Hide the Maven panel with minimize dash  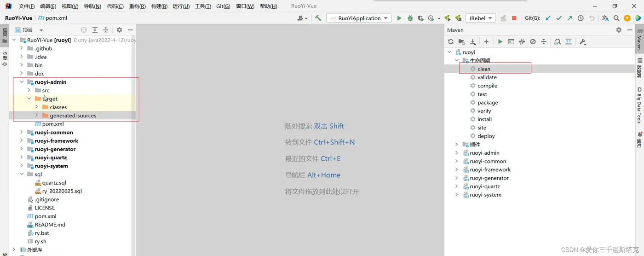tap(629, 29)
